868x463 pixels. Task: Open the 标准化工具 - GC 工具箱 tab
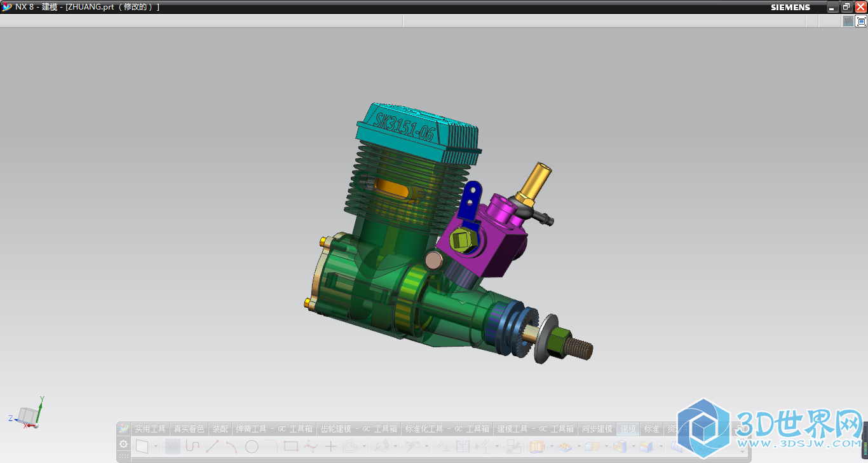click(447, 429)
